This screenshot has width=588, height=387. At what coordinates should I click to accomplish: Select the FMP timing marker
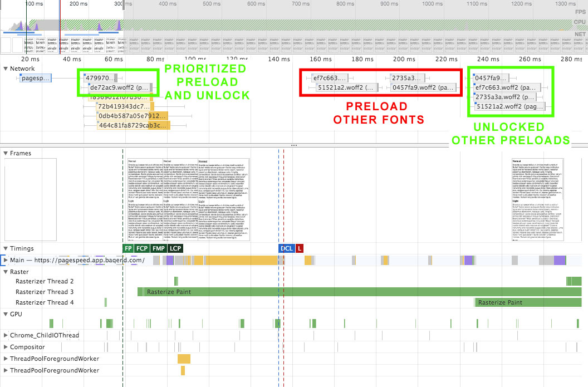[x=159, y=248]
